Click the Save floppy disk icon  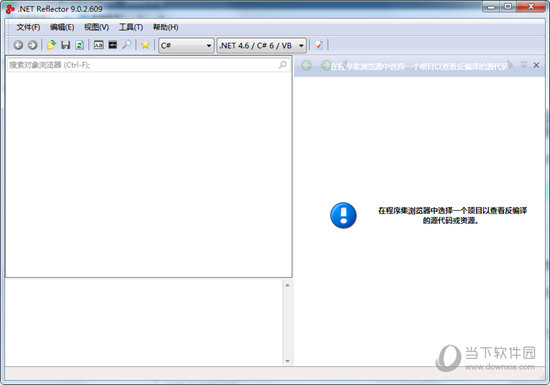pos(66,45)
